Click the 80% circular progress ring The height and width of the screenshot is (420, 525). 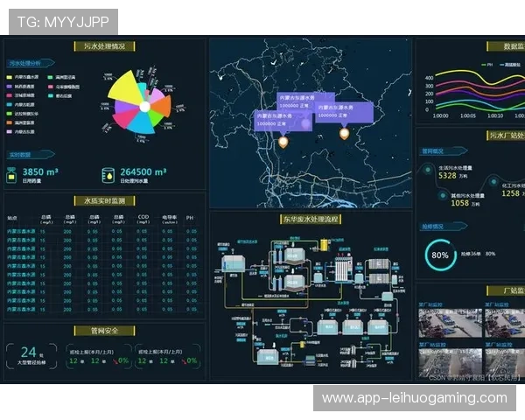pos(440,255)
